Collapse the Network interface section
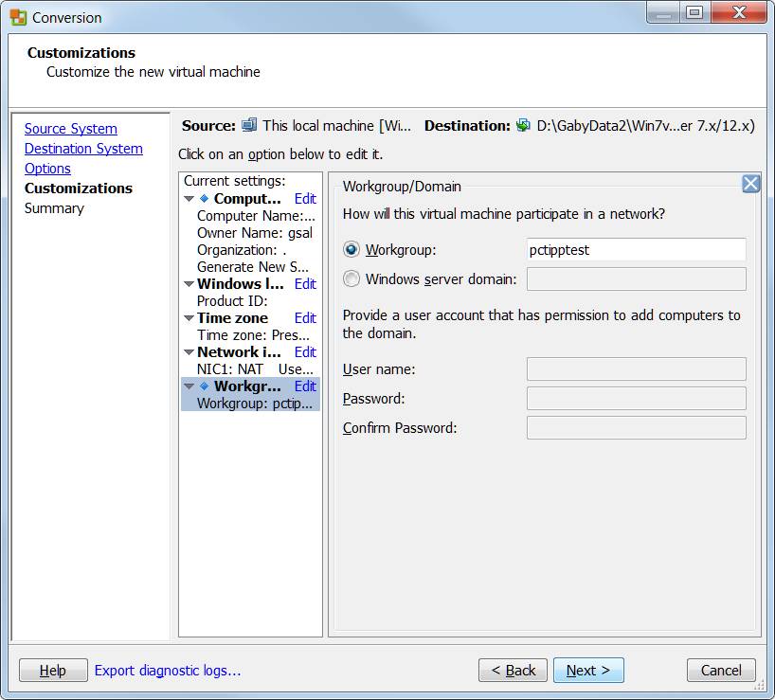 tap(189, 352)
